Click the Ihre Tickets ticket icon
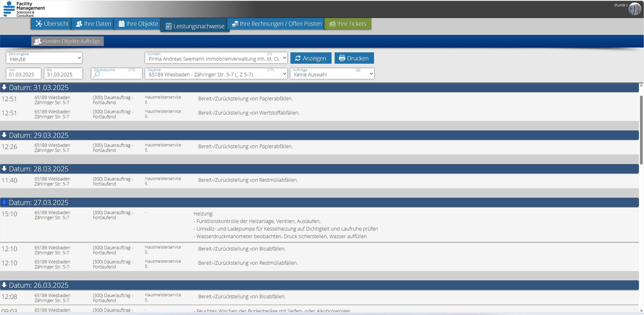 [x=332, y=24]
